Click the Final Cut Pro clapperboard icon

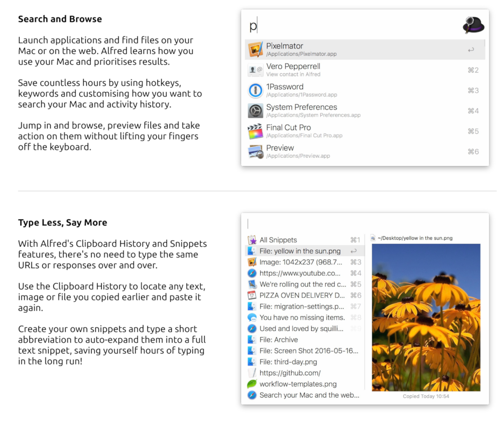coord(255,131)
